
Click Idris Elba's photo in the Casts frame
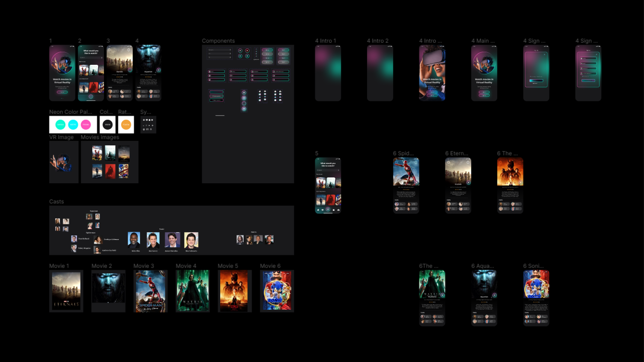134,240
